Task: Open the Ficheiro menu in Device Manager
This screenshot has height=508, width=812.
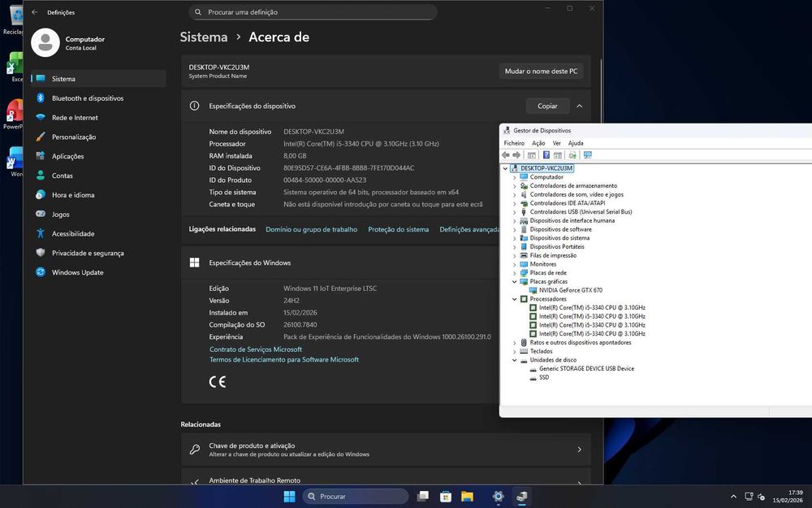Action: [x=514, y=143]
